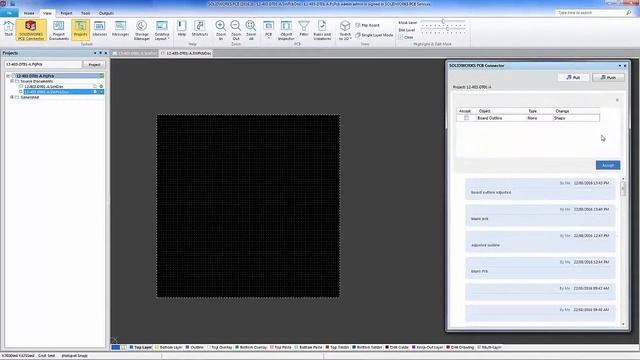Open Projects panel options dropdown arrow
The width and height of the screenshot is (640, 360).
[x=95, y=53]
